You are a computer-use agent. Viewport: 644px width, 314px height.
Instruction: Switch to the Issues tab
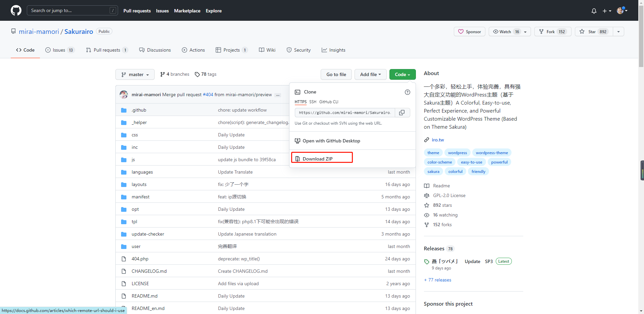pyautogui.click(x=60, y=50)
